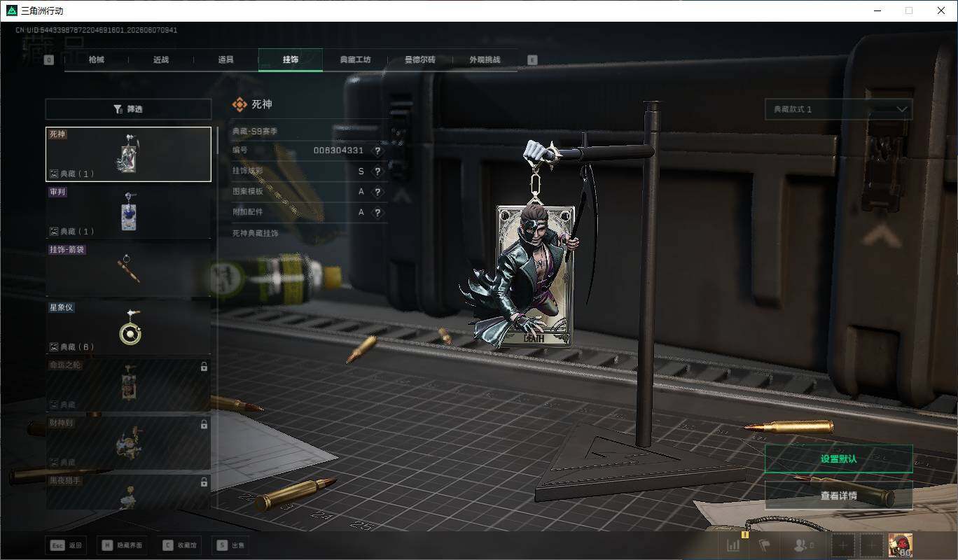Select the 死神 charm thumbnail
Viewport: 958px width, 560px height.
[x=128, y=154]
